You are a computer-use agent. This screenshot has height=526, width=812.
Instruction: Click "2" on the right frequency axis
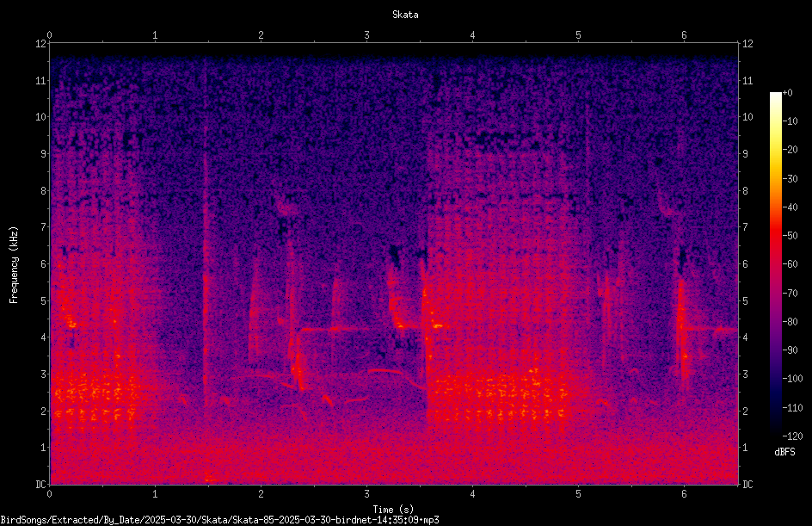click(x=745, y=411)
